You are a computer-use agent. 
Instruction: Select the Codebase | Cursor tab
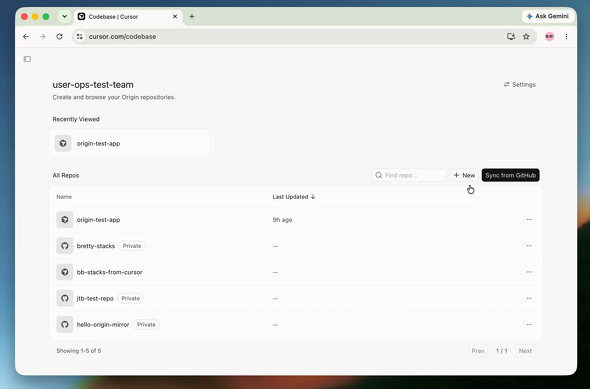click(x=128, y=17)
